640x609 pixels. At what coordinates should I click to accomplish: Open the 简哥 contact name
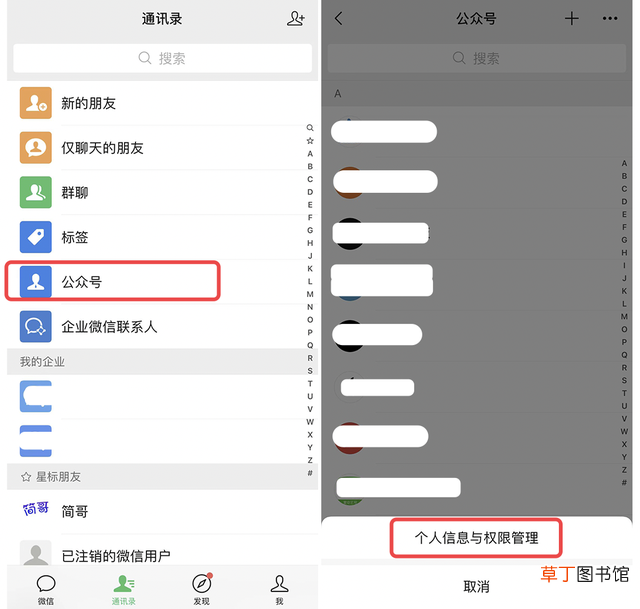coord(75,511)
